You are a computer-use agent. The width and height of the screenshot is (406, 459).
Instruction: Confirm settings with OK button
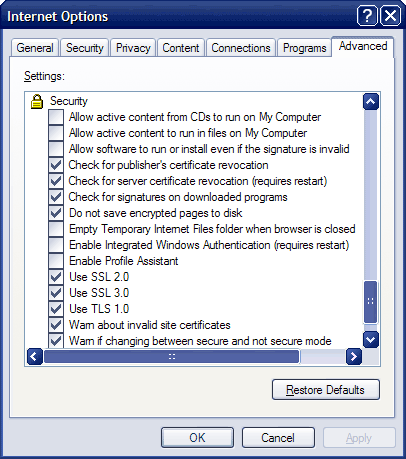(197, 438)
